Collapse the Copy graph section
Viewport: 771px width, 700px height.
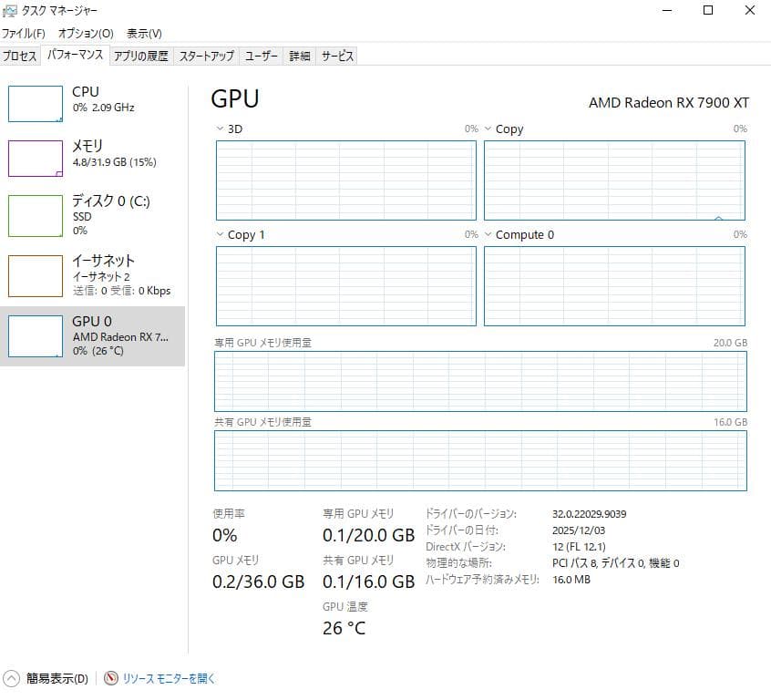click(490, 129)
